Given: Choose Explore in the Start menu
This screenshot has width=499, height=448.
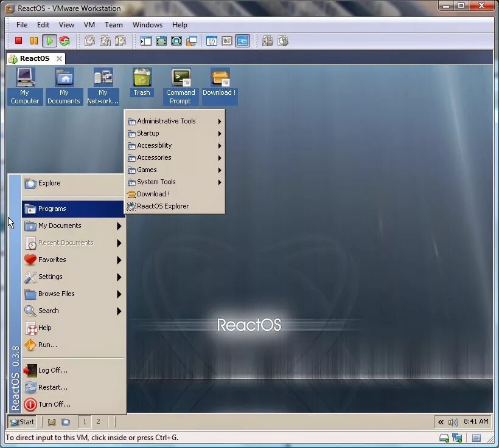Looking at the screenshot, I should [73, 184].
